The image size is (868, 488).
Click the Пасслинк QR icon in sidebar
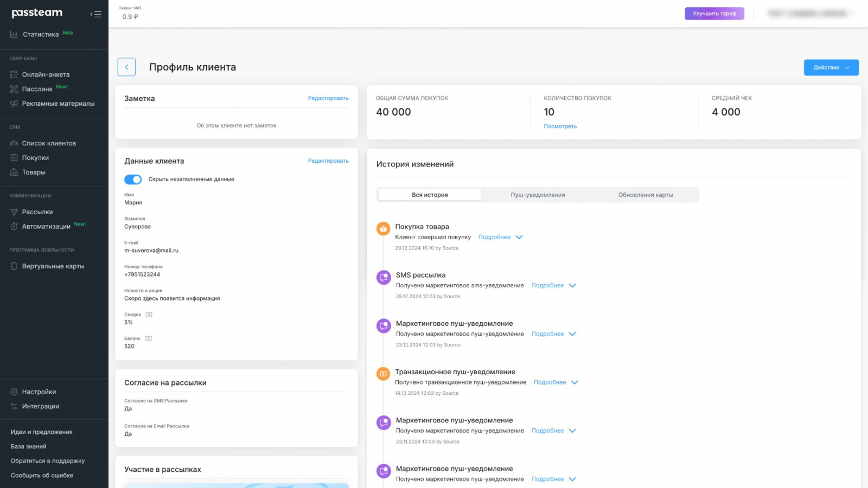(14, 89)
